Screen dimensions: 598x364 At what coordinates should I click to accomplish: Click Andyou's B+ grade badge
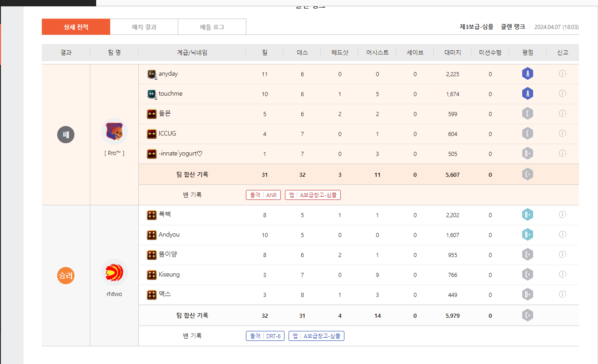[x=527, y=235]
